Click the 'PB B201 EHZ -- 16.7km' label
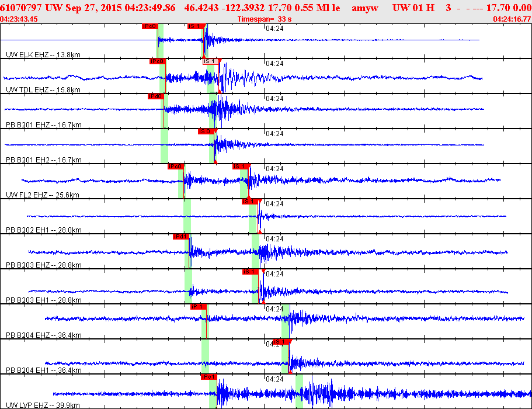Image resolution: width=532 pixels, height=409 pixels. click(44, 124)
